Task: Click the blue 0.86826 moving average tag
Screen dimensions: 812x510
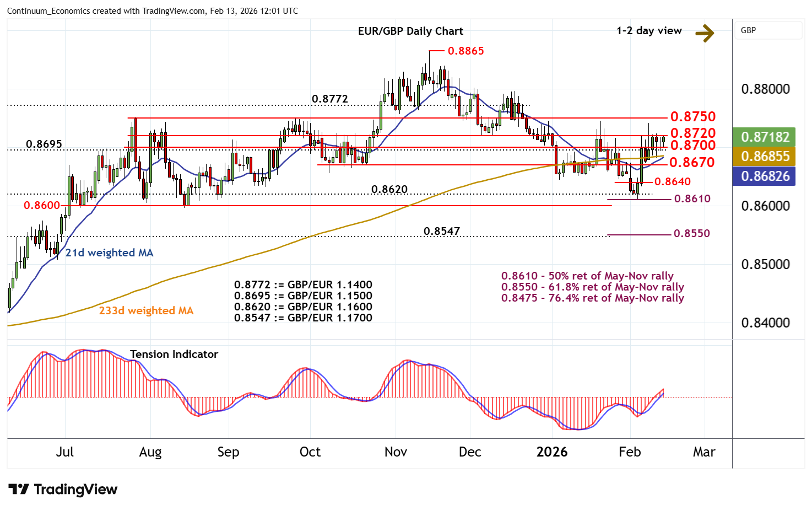Action: (764, 176)
